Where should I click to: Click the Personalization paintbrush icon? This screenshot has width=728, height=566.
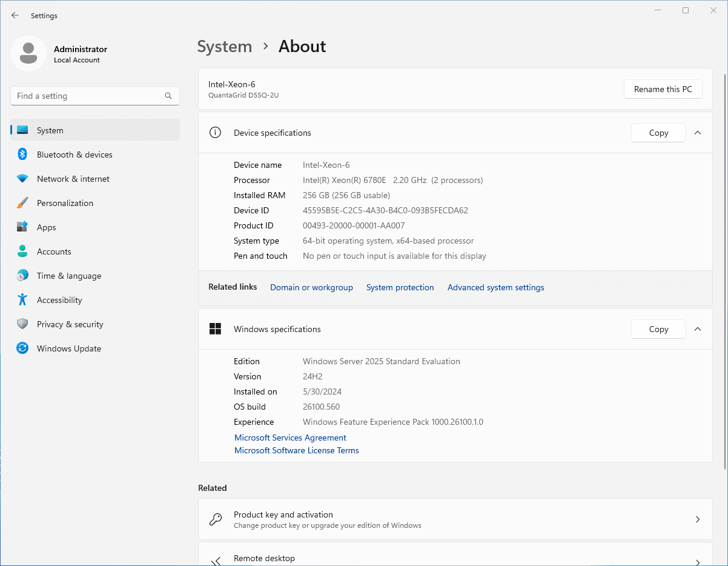pos(22,203)
